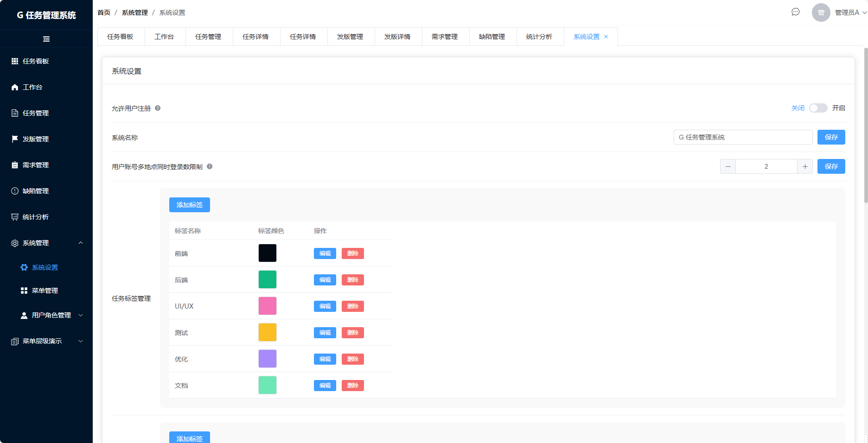Switch to the 缺陷管理 tab
868x443 pixels.
tap(492, 37)
